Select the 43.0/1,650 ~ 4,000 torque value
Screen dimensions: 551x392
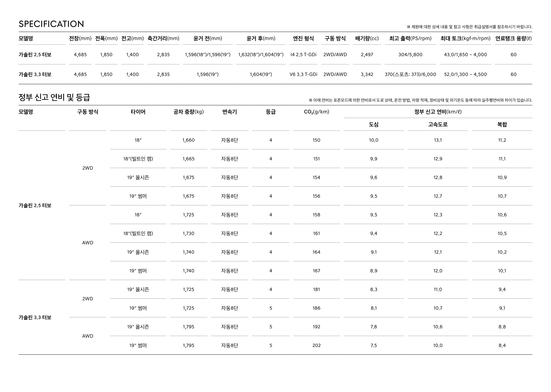pos(465,55)
